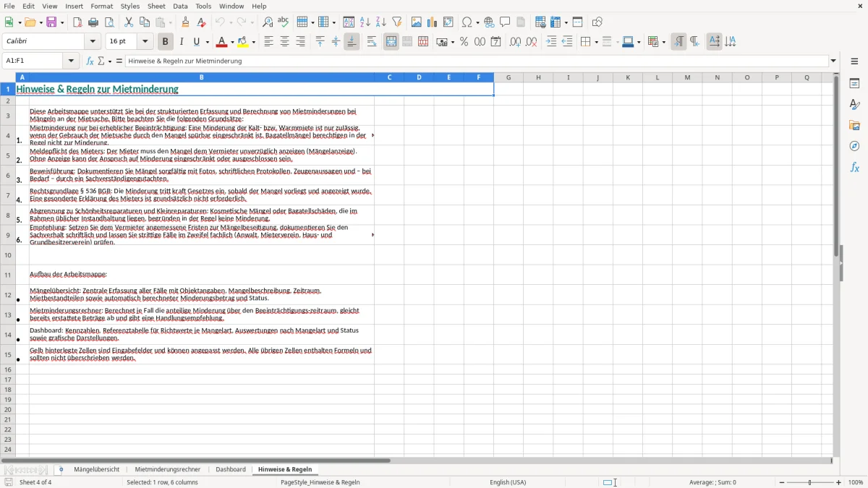
Task: Open the Data menu
Action: (x=180, y=6)
